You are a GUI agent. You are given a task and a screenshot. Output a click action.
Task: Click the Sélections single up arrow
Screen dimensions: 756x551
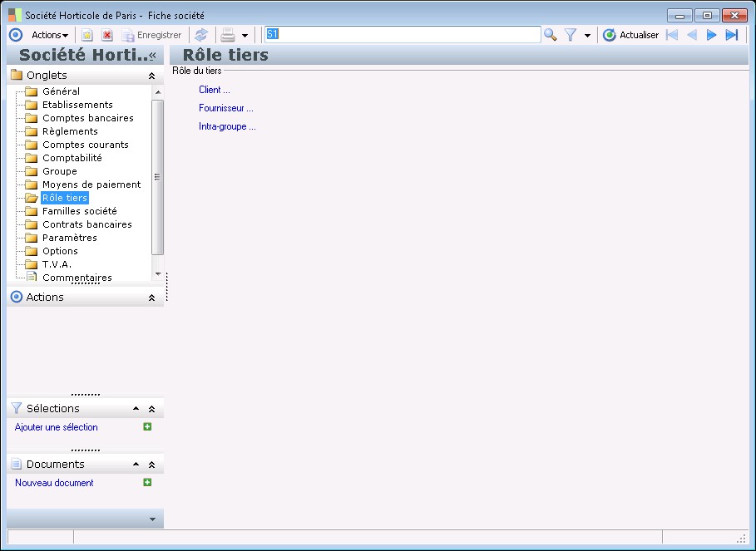point(136,408)
